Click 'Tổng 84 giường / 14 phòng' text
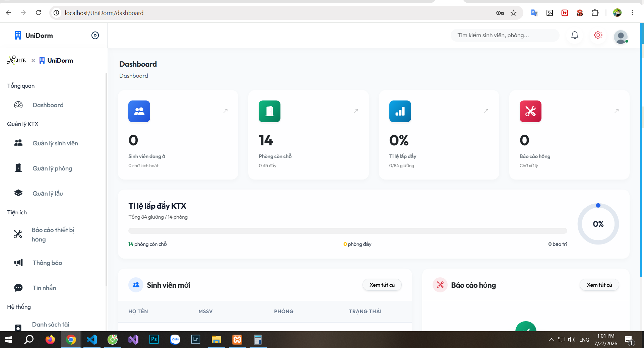This screenshot has width=644, height=348. pyautogui.click(x=158, y=217)
